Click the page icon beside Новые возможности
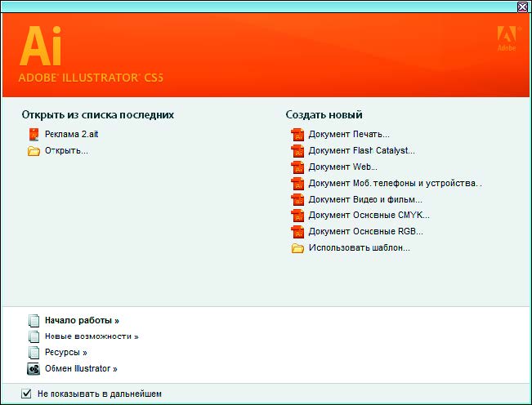Viewport: 532px width, 405px height. [x=34, y=336]
